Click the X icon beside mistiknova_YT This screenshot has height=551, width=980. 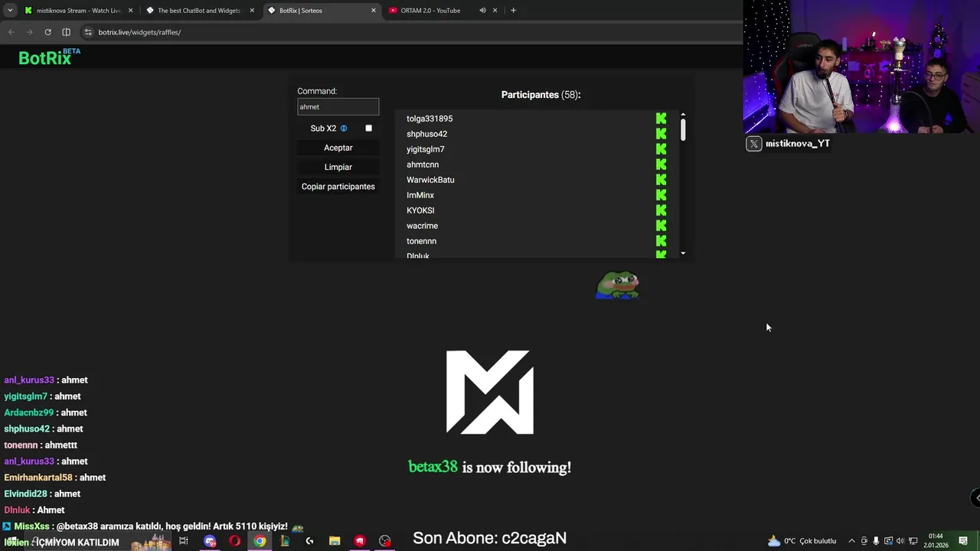click(x=754, y=143)
